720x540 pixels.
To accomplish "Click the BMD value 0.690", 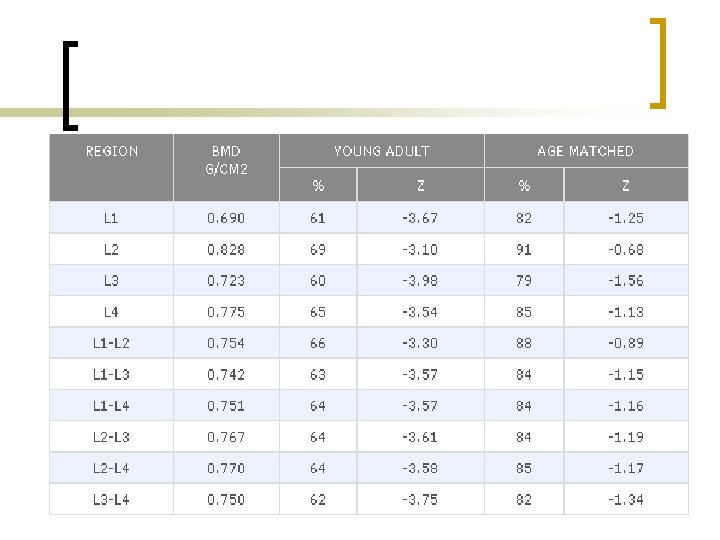I will 226,217.
